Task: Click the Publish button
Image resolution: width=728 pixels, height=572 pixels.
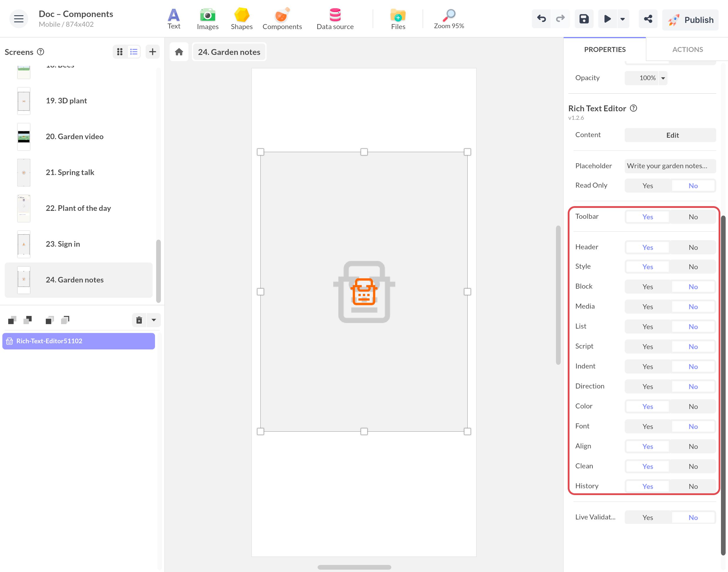Action: [x=690, y=20]
